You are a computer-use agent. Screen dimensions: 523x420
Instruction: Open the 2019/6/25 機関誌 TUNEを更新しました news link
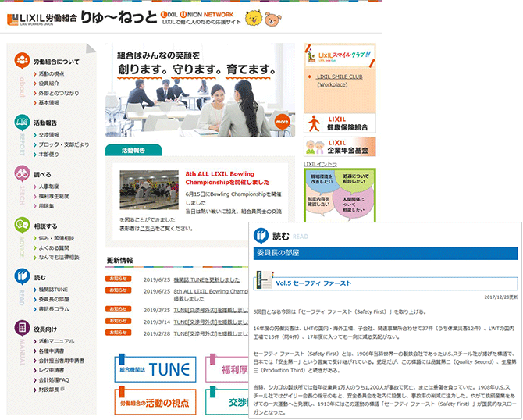[206, 279]
